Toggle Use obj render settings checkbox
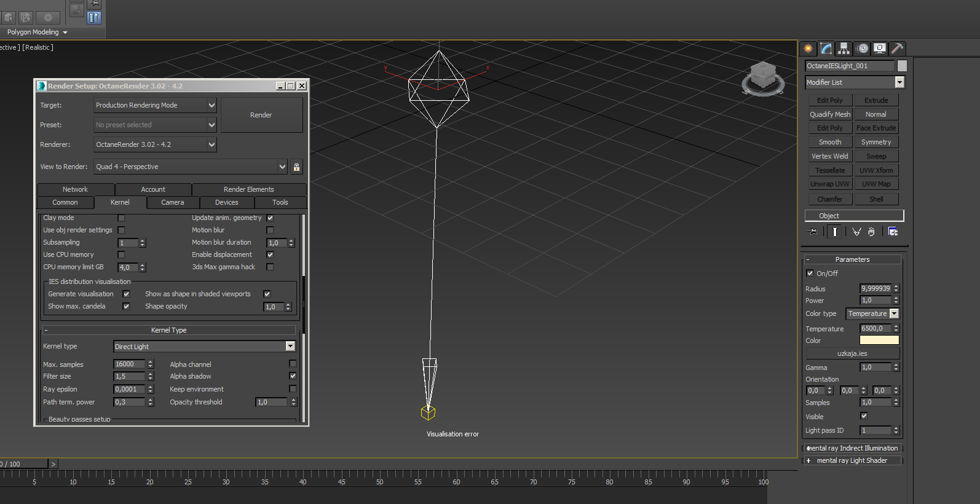This screenshot has height=504, width=980. tap(121, 230)
